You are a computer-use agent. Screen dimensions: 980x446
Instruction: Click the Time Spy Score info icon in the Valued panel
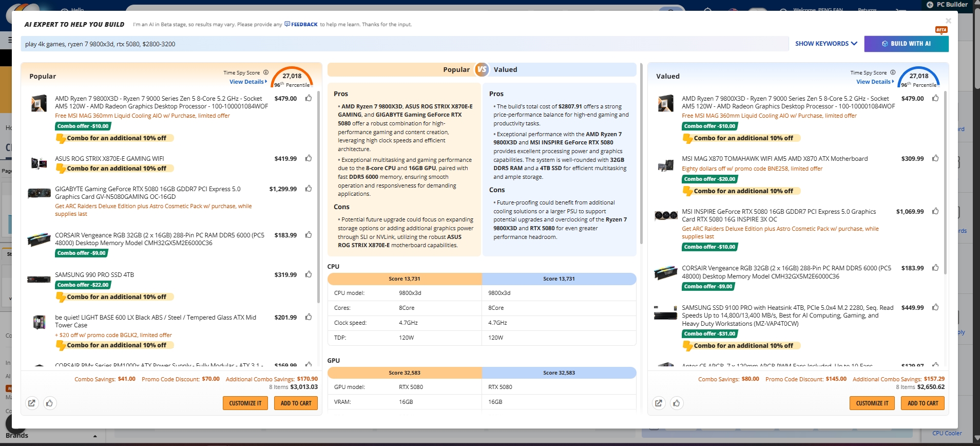point(893,72)
